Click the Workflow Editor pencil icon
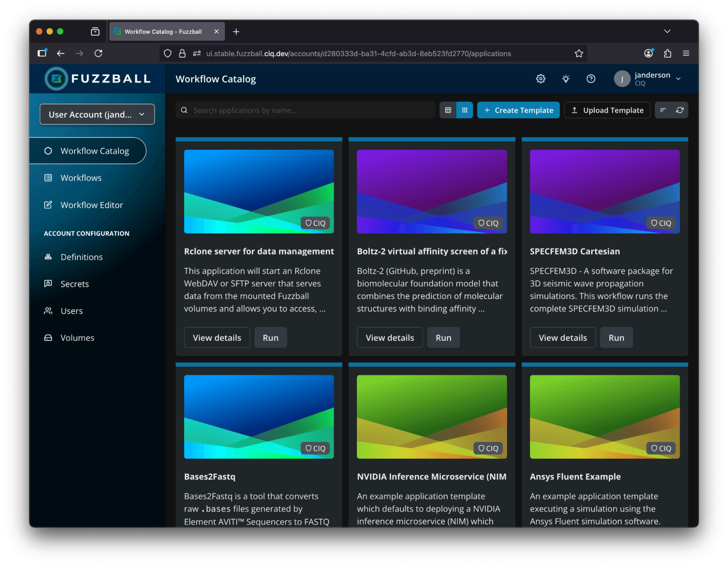 [x=48, y=205]
